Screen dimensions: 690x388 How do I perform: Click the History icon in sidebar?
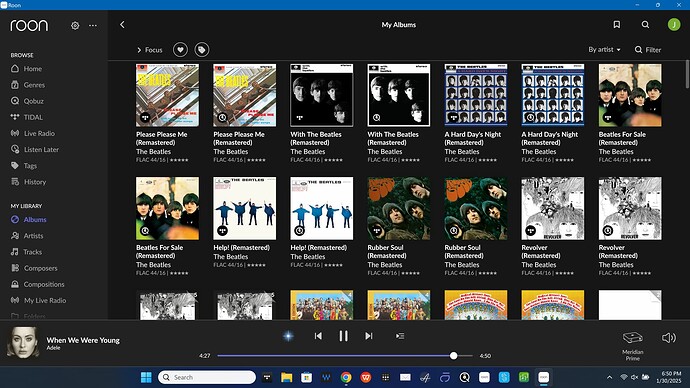[x=15, y=181]
